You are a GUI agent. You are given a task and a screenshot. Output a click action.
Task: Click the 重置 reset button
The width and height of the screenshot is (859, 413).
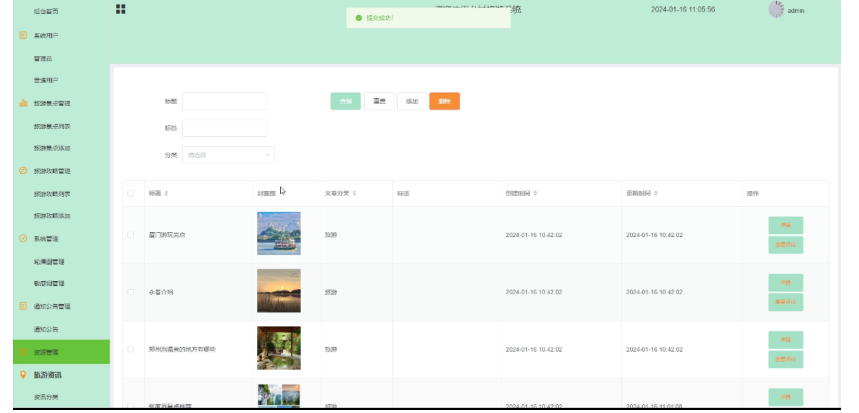[379, 101]
